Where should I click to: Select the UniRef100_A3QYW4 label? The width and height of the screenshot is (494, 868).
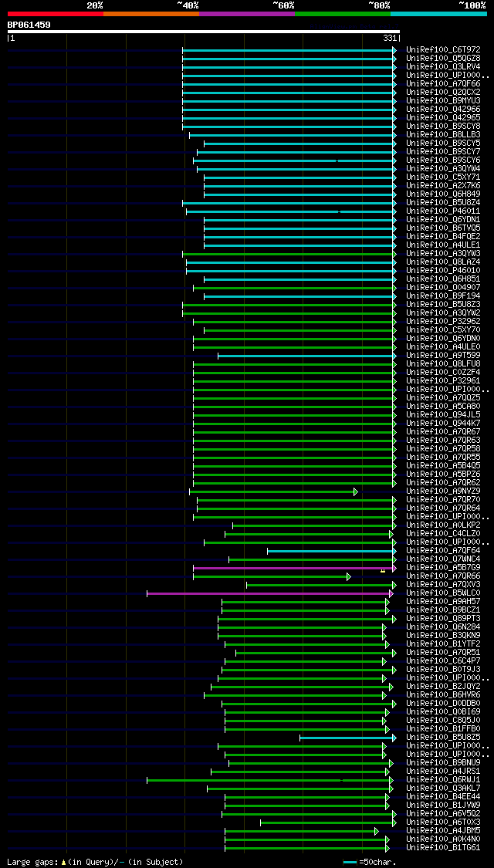443,169
